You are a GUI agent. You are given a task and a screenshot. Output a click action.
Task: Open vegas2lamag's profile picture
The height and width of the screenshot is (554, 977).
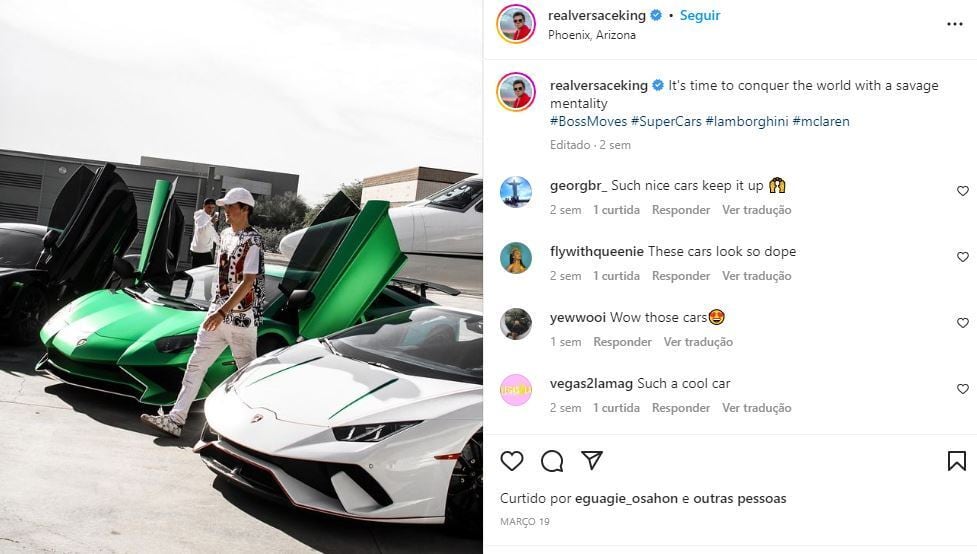point(516,390)
